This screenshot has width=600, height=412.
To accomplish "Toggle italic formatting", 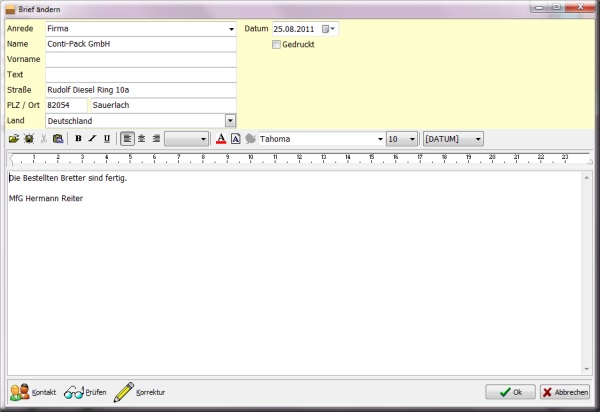I will point(92,139).
